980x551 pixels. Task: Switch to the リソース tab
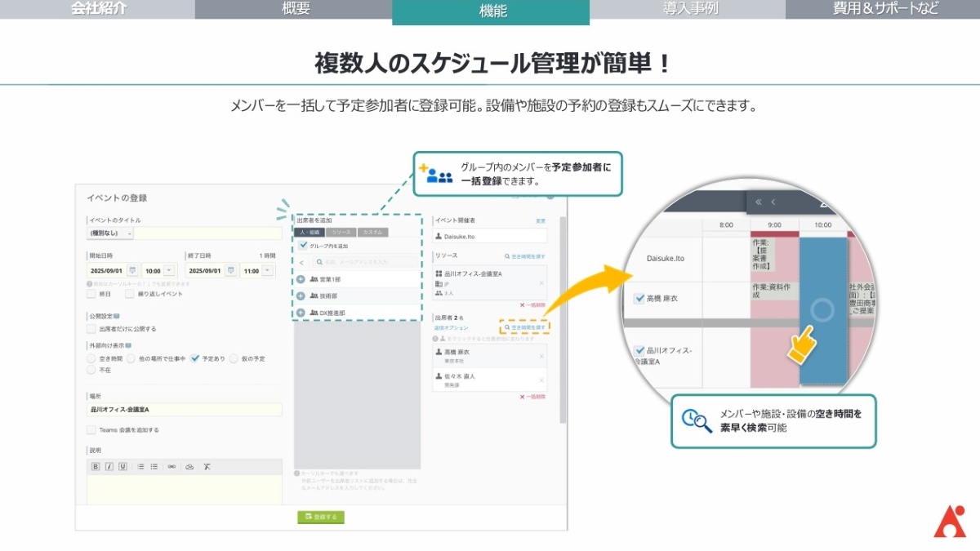340,233
